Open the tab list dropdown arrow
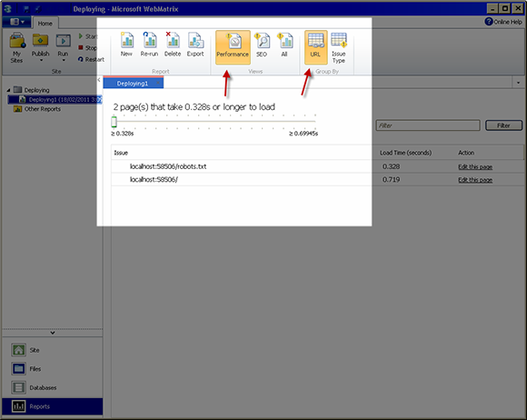527x420 pixels. click(x=518, y=83)
